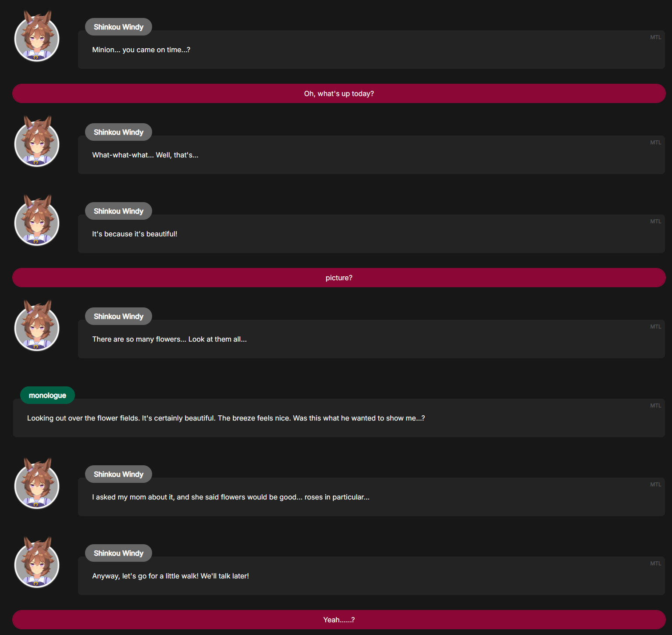Click MTL tag on "What-what-what" message
Viewport: 672px width, 635px height.
(x=655, y=143)
